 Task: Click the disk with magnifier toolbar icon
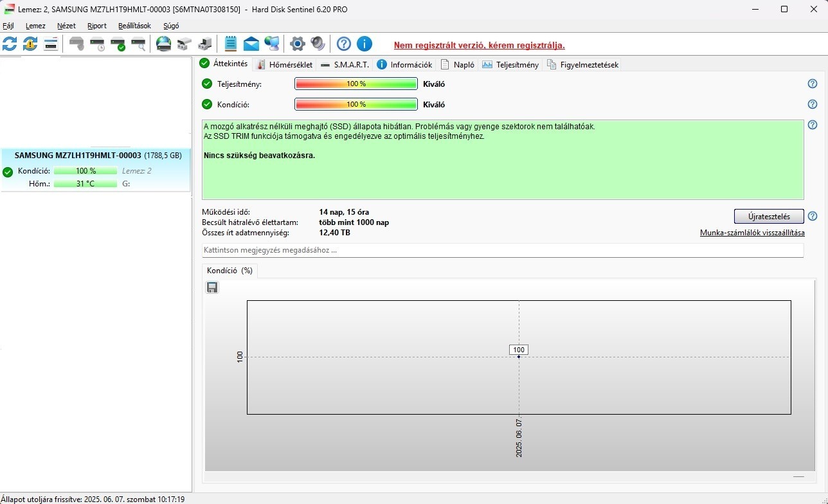[138, 44]
